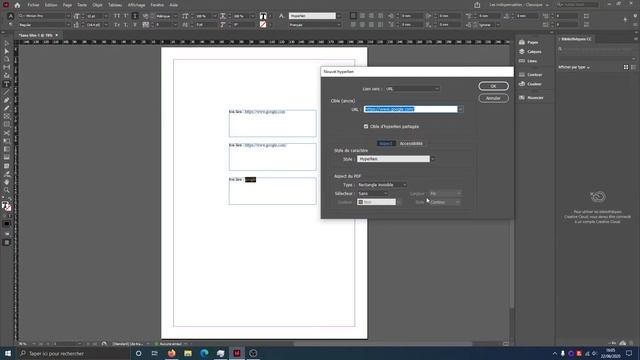Select the Gap tool
The image size is (640, 360).
pos(7,68)
